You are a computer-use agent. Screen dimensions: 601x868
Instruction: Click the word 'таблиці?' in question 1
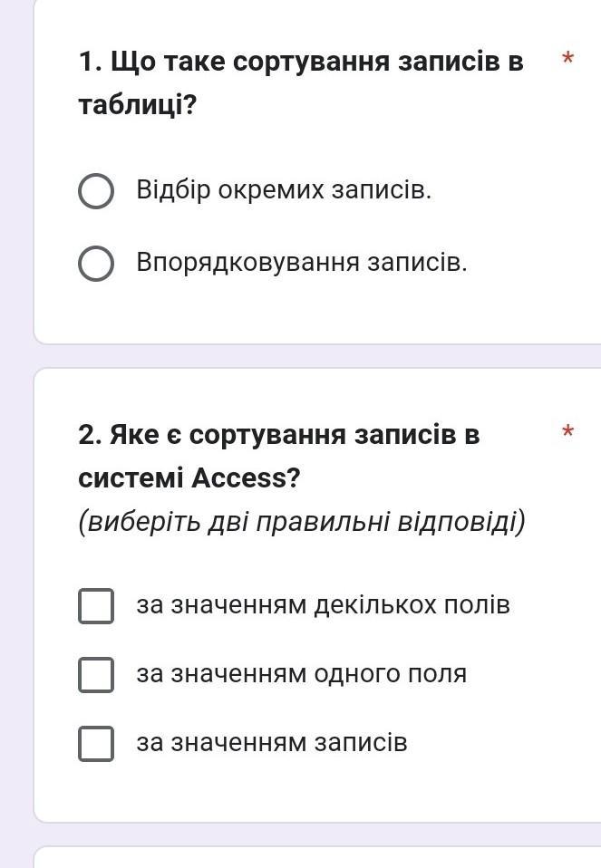(x=138, y=104)
